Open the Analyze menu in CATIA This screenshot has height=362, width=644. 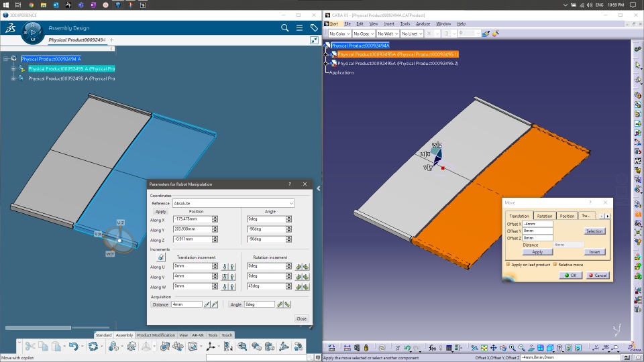coord(423,24)
